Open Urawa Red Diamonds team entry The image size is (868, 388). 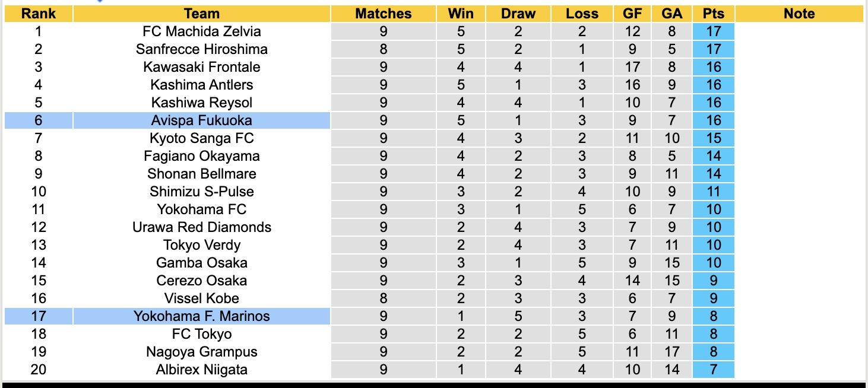(x=202, y=227)
